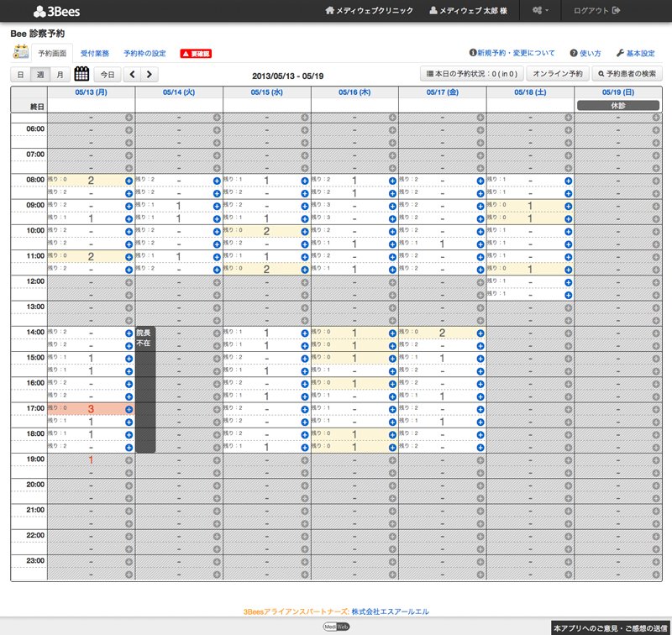This screenshot has width=672, height=635.
Task: Open the calendar date picker icon
Action: coord(81,74)
